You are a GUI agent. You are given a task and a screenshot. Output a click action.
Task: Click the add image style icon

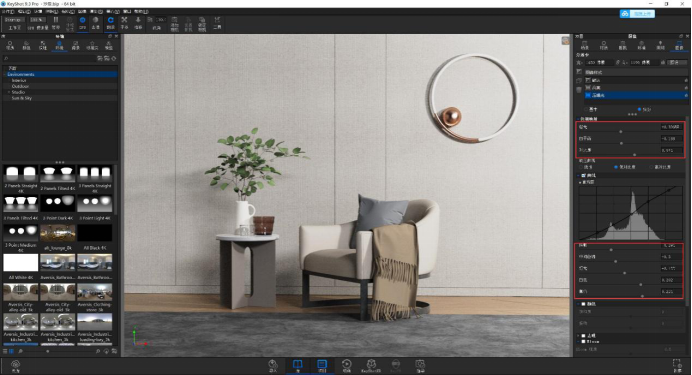tap(579, 72)
